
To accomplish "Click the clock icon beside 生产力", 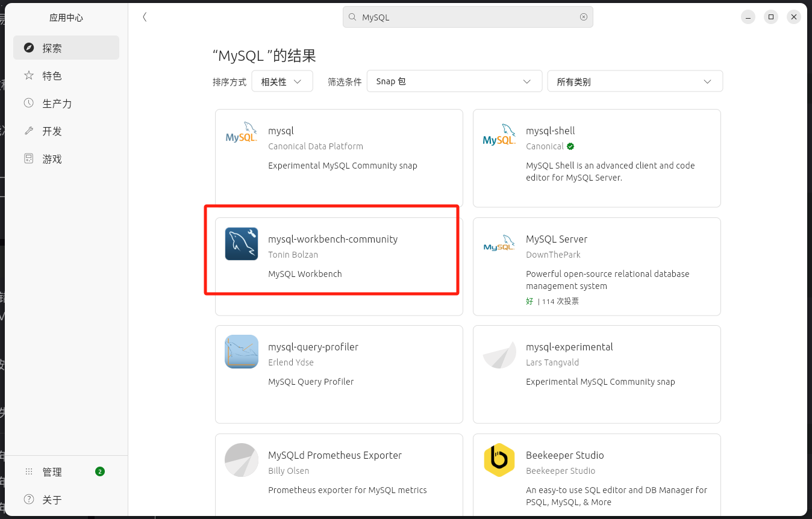I will coord(29,103).
